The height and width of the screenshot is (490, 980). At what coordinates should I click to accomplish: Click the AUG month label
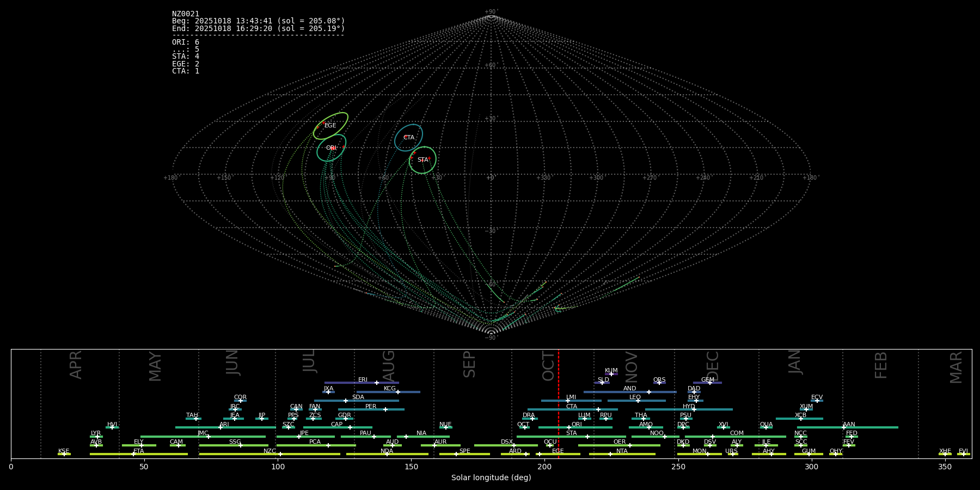coord(389,366)
